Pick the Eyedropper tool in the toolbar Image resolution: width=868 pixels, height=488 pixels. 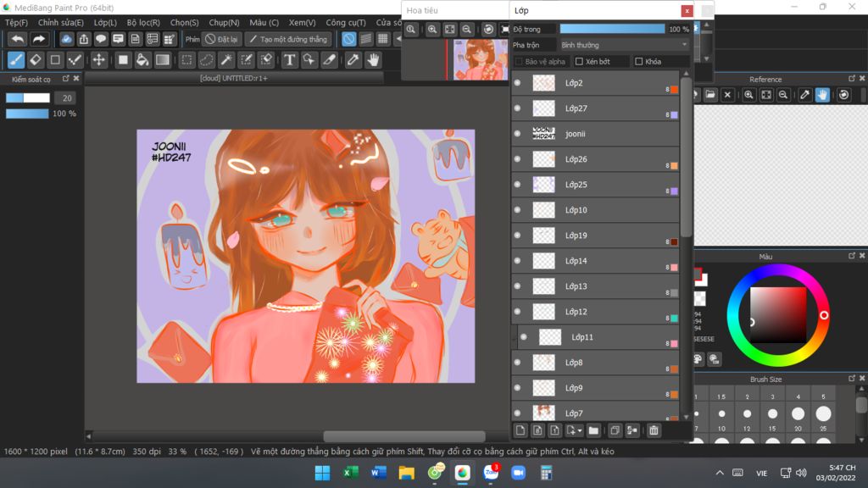353,60
